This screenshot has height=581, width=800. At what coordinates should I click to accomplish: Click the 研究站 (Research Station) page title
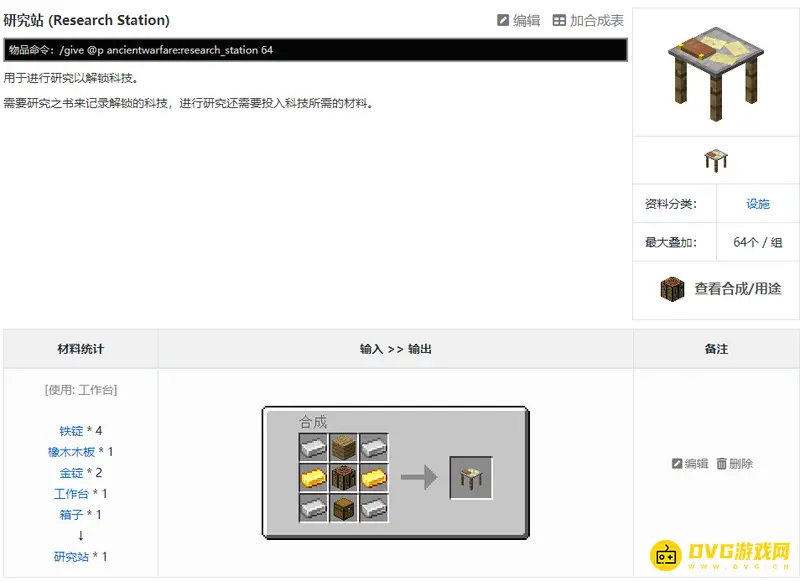(x=87, y=20)
